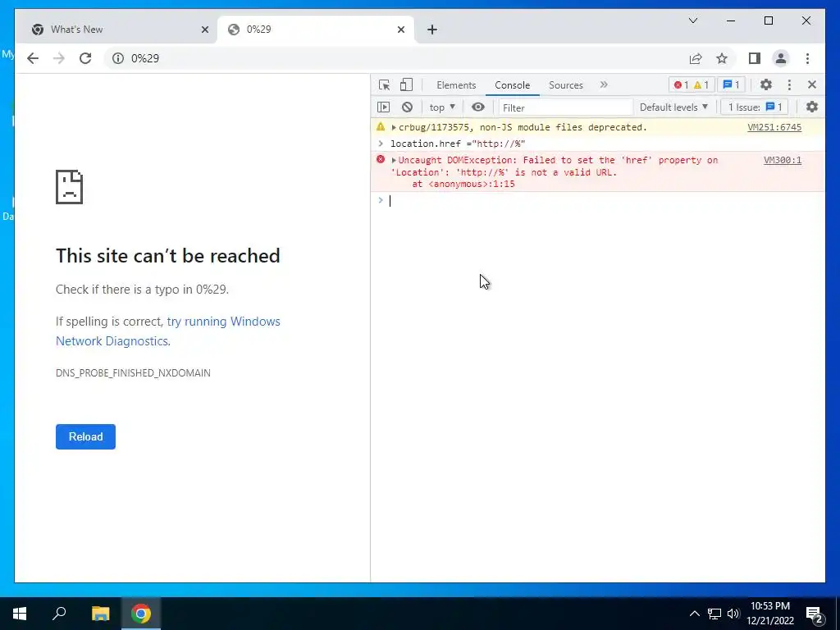Clear the console
Image resolution: width=840 pixels, height=630 pixels.
[x=407, y=107]
